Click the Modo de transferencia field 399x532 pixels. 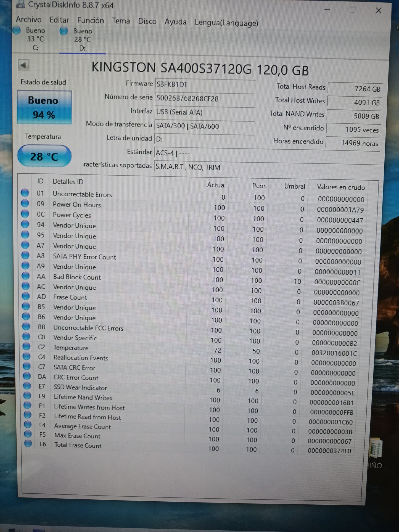pyautogui.click(x=204, y=126)
